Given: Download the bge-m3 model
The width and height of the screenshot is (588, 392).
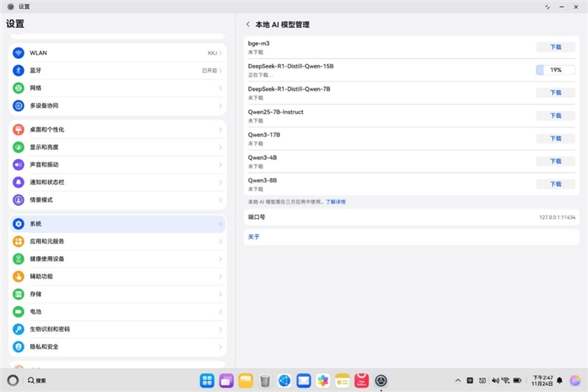Looking at the screenshot, I should tap(556, 47).
